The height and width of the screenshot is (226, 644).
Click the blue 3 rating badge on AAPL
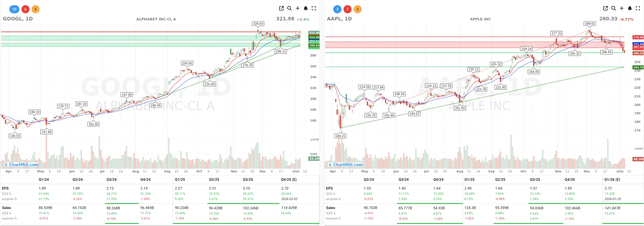(338, 9)
